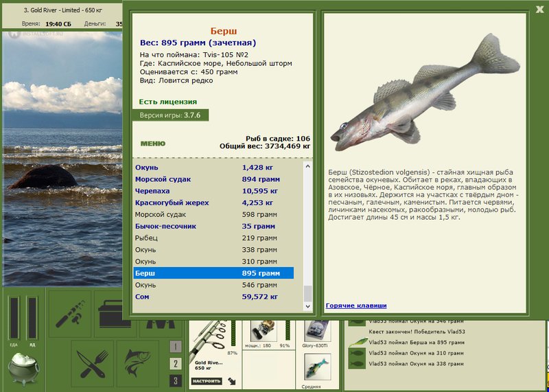
Task: Click the Версия игры: 3.7.6 label
Action: tap(170, 115)
